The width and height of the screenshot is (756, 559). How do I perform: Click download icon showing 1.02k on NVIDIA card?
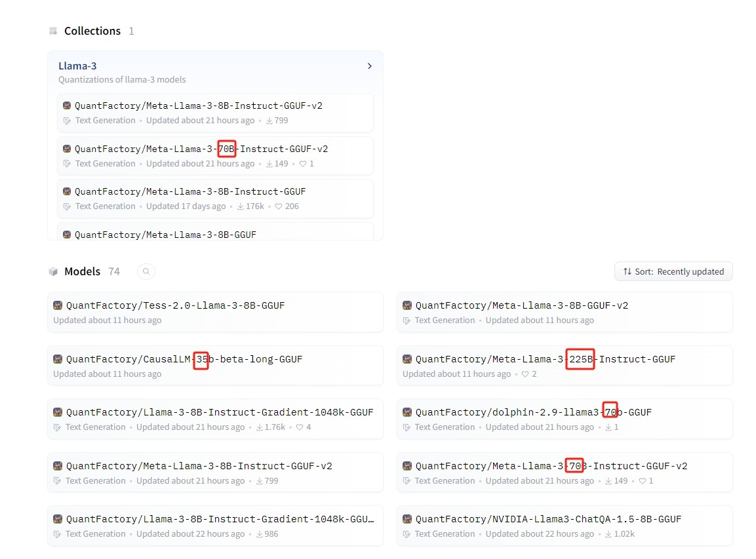tap(608, 534)
